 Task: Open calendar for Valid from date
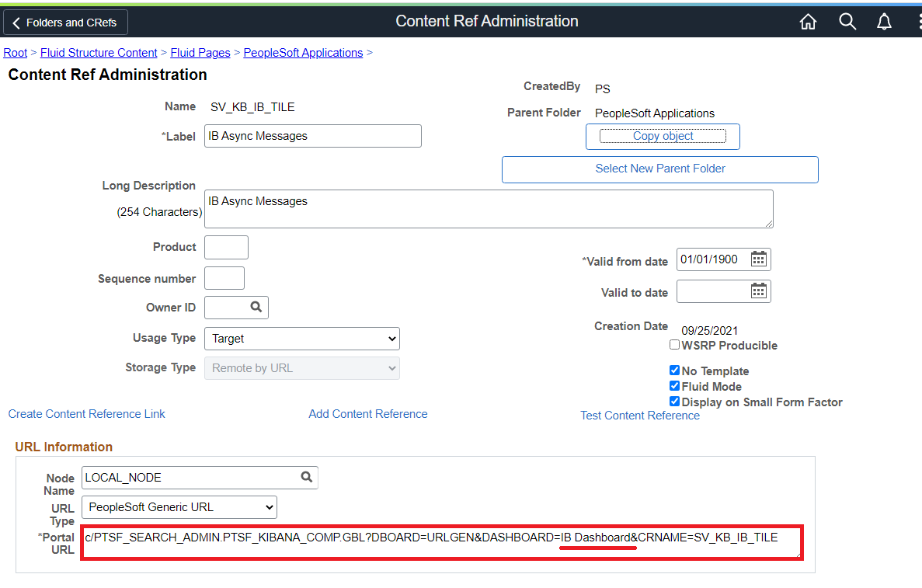759,259
